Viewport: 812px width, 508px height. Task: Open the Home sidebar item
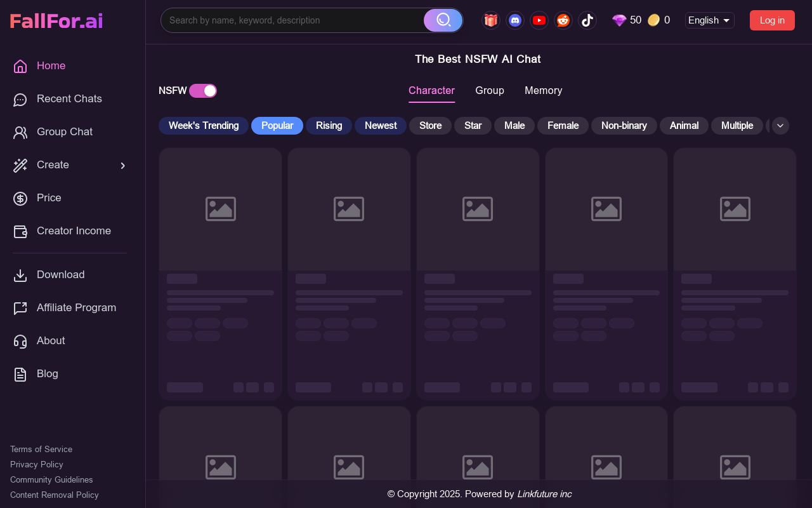point(70,66)
